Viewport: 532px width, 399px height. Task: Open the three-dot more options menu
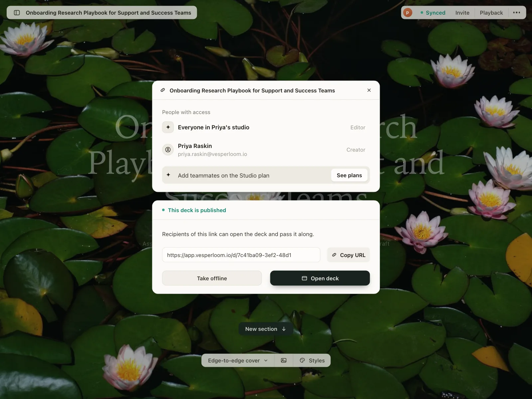(x=516, y=13)
